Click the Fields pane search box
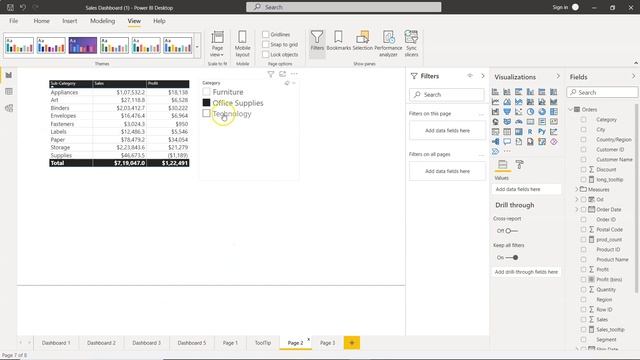The image size is (640, 360). 602,92
